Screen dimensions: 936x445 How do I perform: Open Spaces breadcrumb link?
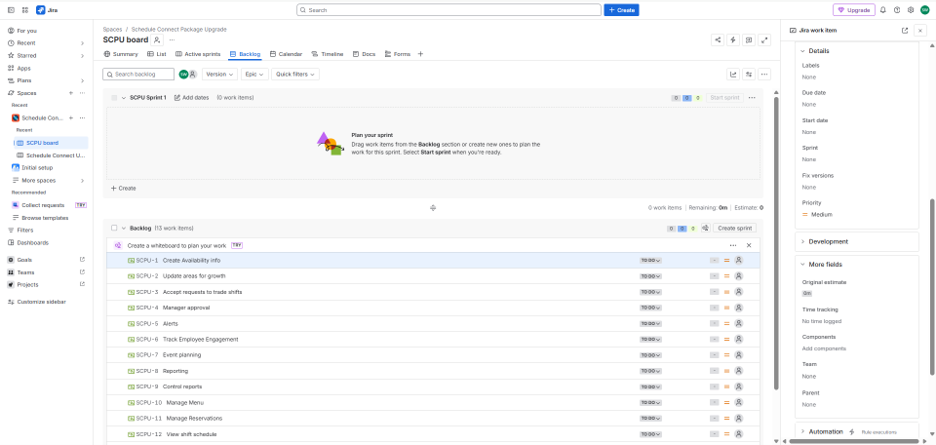pyautogui.click(x=112, y=29)
